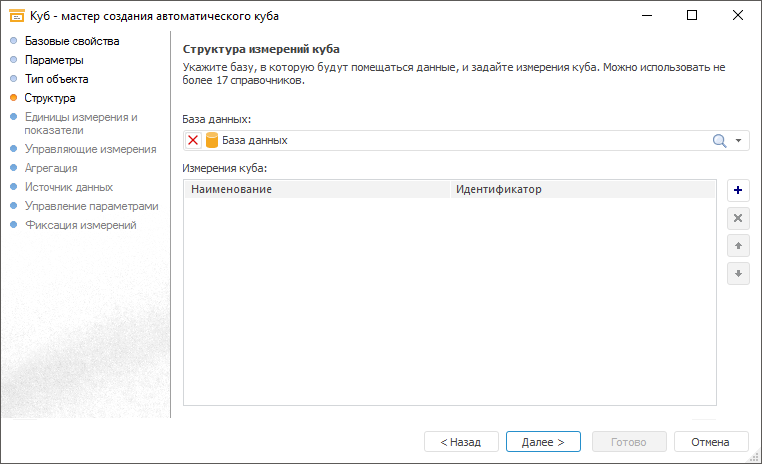Open the database dropdown arrow
Image resolution: width=762 pixels, height=464 pixels.
[739, 141]
